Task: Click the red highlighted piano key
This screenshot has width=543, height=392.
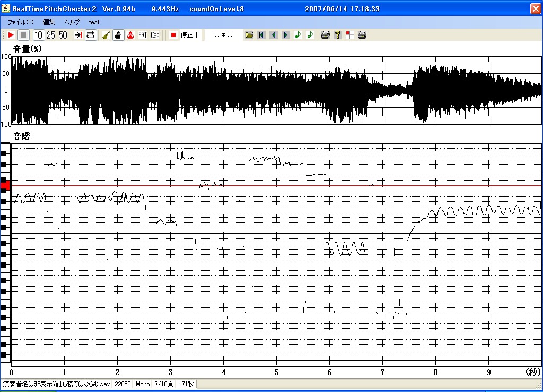Action: click(5, 186)
